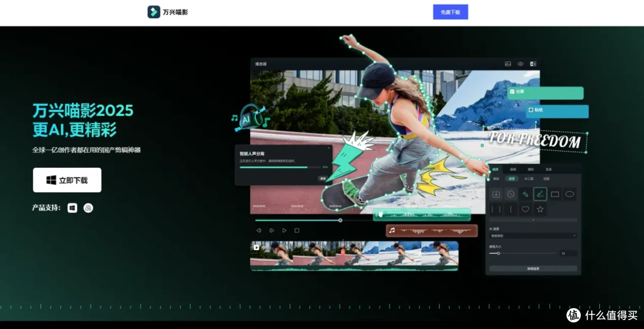Click the macOS product support icon
The height and width of the screenshot is (329, 644).
88,208
